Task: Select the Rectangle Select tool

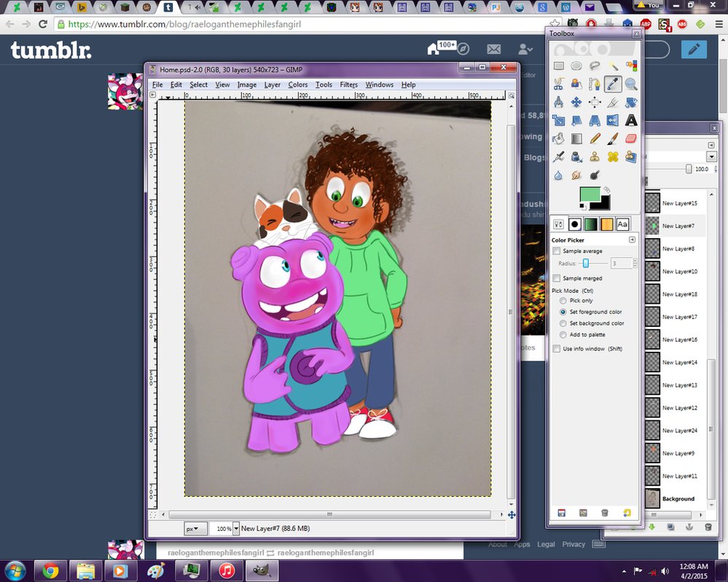Action: [559, 66]
